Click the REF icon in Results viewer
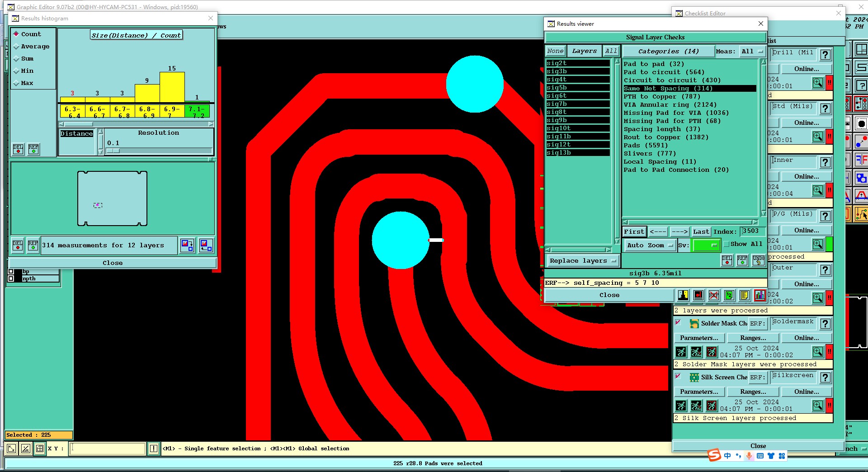 tap(742, 260)
